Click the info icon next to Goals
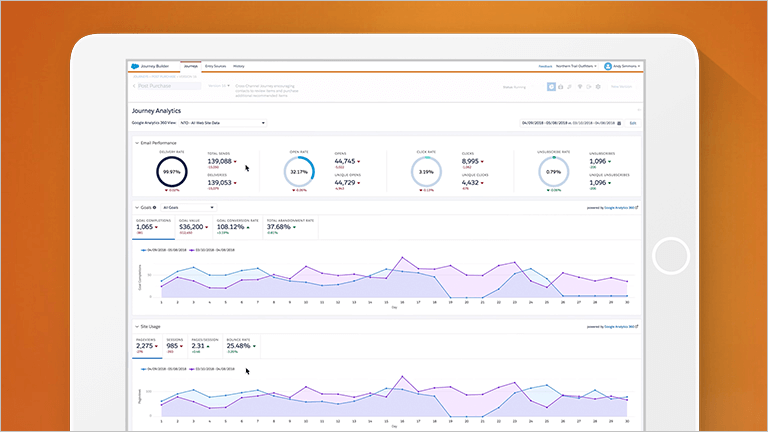The width and height of the screenshot is (768, 432). [154, 208]
